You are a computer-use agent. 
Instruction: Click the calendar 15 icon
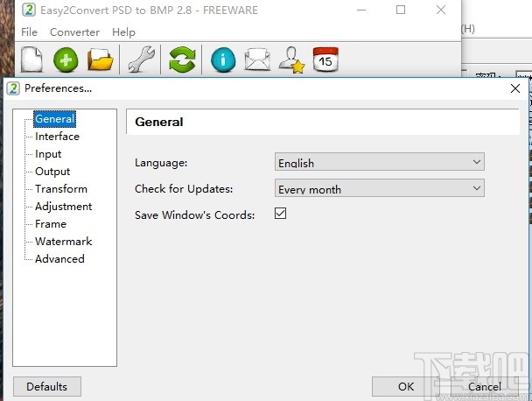click(x=325, y=60)
